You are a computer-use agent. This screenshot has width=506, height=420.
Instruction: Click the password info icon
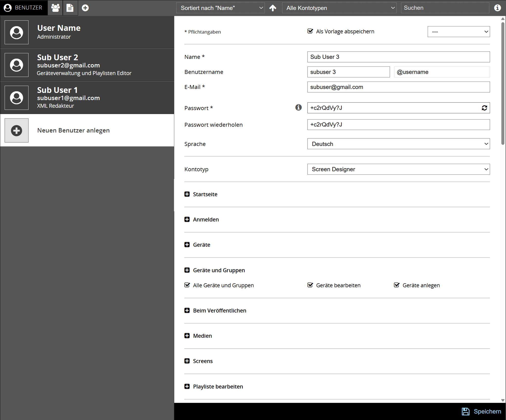[x=298, y=107]
